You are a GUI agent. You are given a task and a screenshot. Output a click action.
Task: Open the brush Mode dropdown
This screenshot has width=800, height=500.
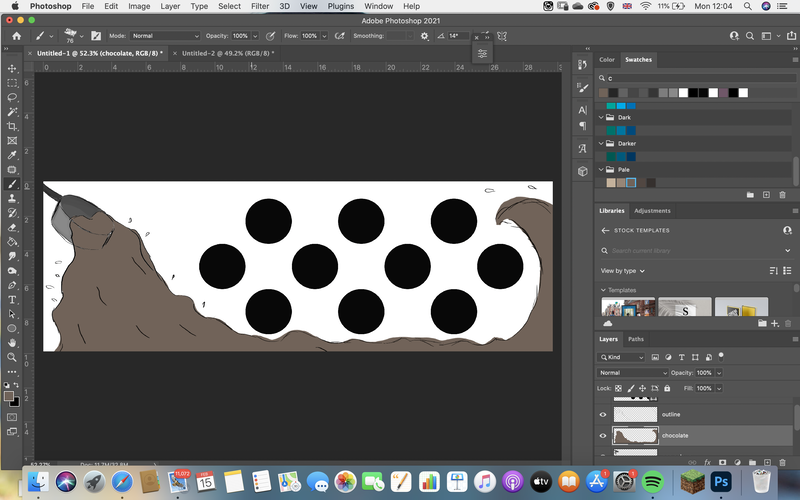point(165,36)
